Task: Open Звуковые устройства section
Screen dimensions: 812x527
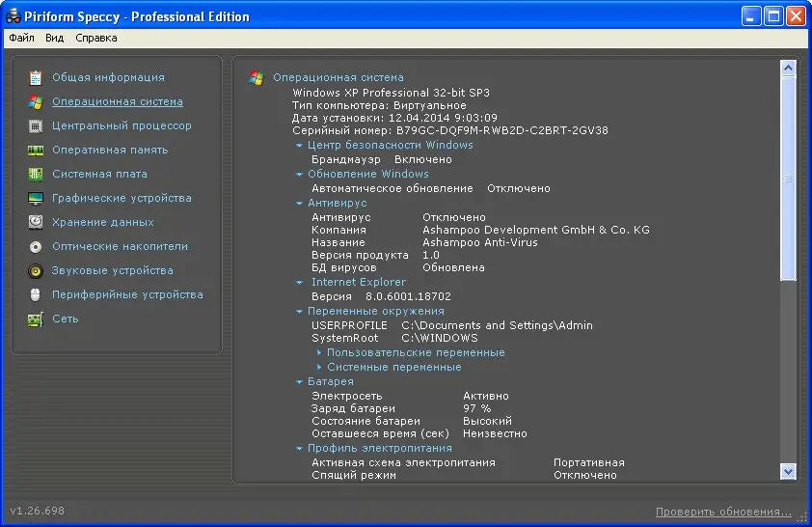Action: (x=113, y=270)
